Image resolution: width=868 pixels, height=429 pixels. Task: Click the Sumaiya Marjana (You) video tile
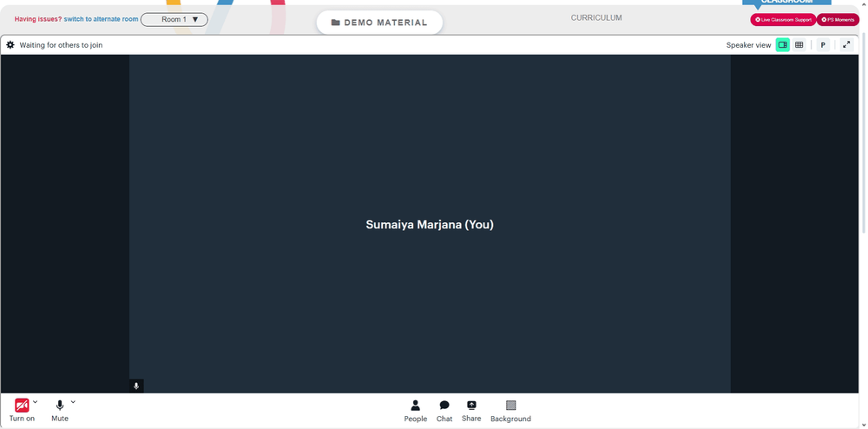430,224
